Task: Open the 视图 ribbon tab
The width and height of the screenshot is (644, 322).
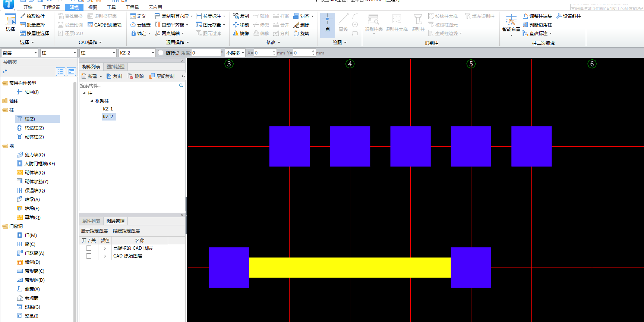Action: pyautogui.click(x=93, y=7)
